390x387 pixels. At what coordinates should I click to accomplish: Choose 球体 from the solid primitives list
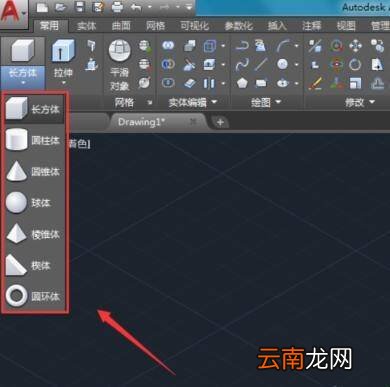(34, 202)
